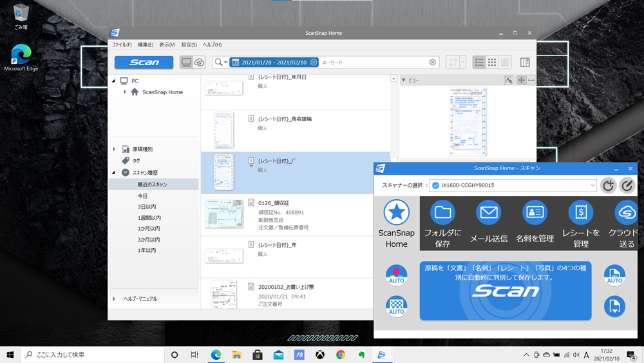Screen dimensions: 644x363
Task: Open the 設定(S) menu
Action: pyautogui.click(x=189, y=45)
